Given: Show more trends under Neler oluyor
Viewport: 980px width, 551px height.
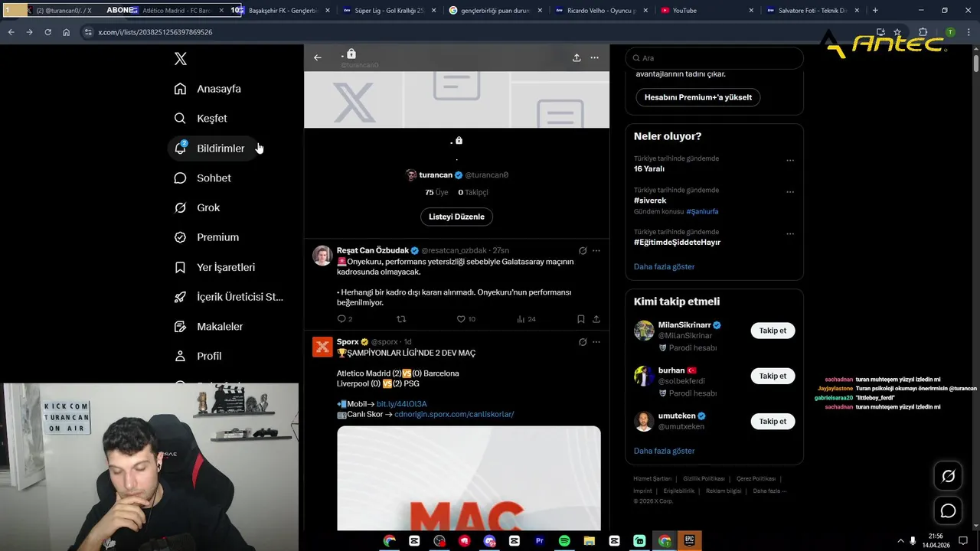Looking at the screenshot, I should pyautogui.click(x=664, y=267).
